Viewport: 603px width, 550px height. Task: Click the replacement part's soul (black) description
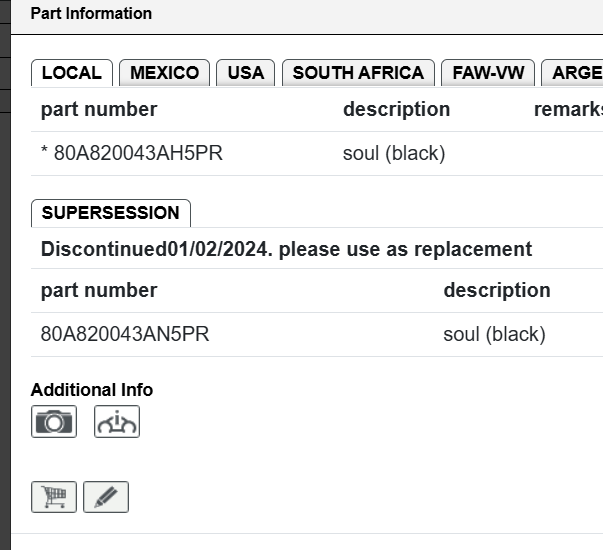pos(494,334)
